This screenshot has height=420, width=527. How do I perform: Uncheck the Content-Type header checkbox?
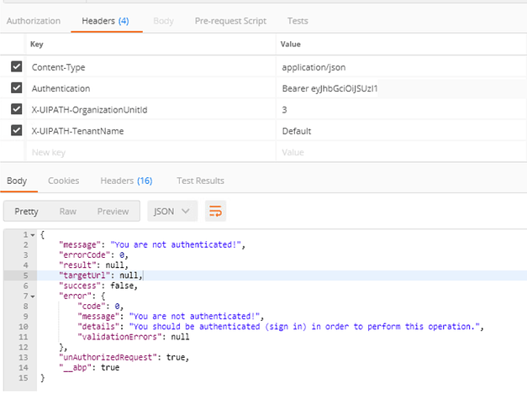(x=17, y=67)
